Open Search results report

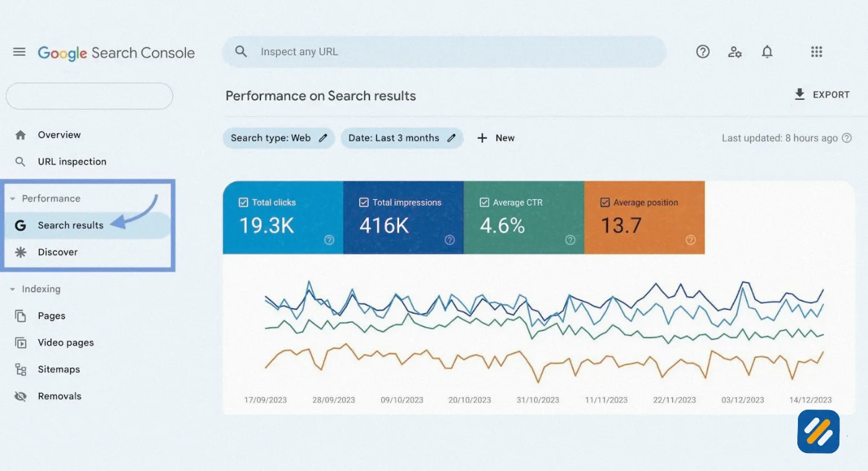point(71,225)
